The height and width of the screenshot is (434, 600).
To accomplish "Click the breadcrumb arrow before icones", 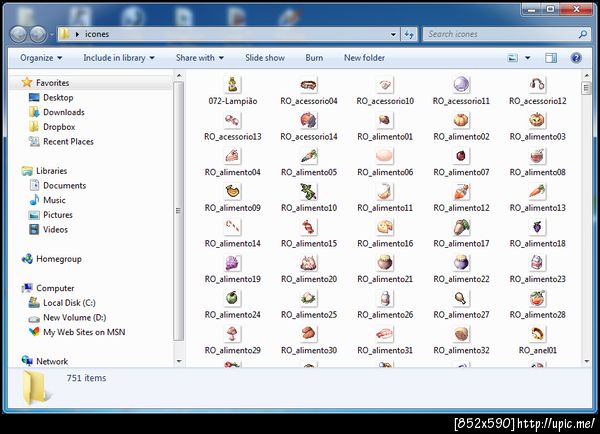I will pyautogui.click(x=77, y=34).
